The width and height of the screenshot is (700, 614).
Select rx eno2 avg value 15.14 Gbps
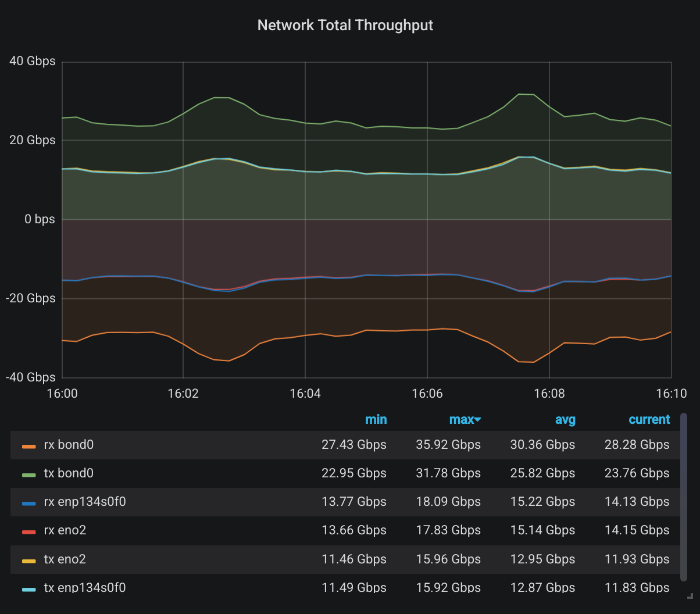[x=542, y=530]
